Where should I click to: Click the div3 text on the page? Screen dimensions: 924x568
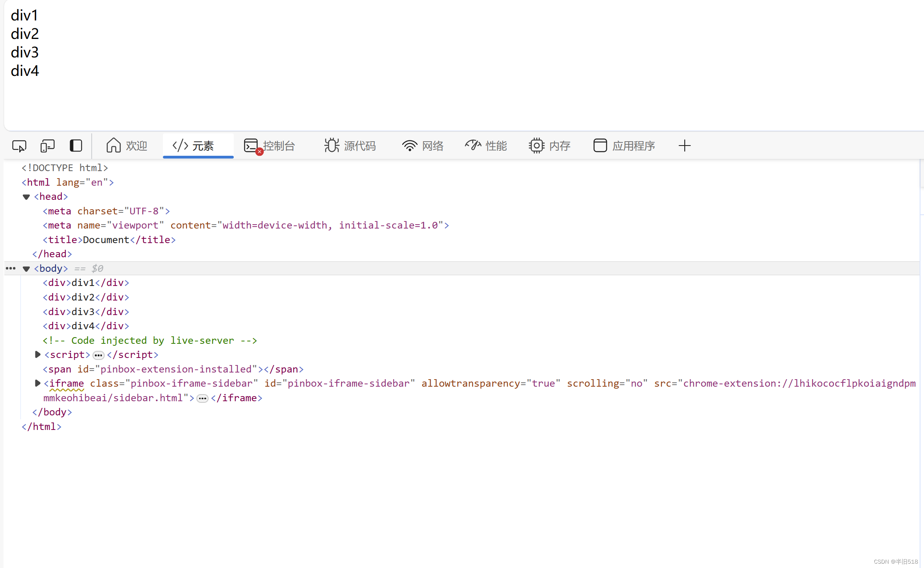point(25,52)
